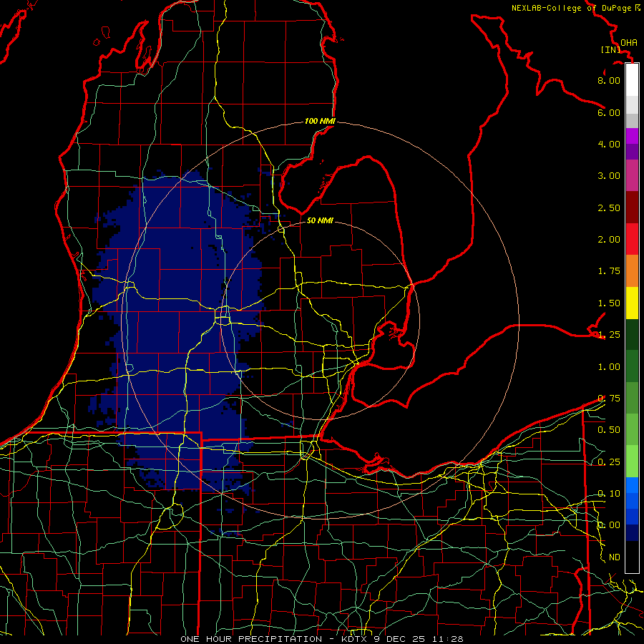
Task: Click the 2.50 legend value
Action: pos(609,208)
